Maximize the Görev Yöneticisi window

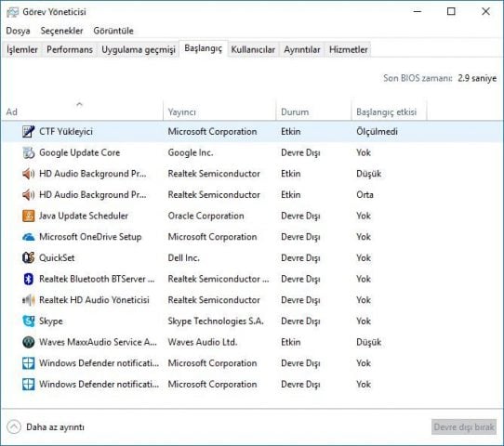[451, 12]
